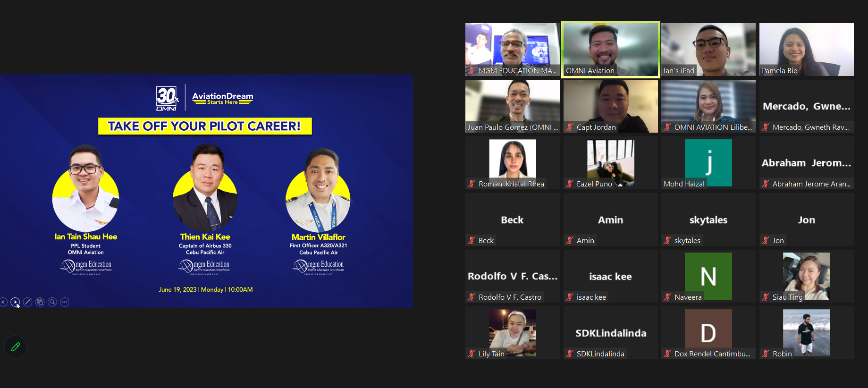Select Juan Paulo Gomez video tile
The image size is (868, 388).
coord(513,106)
